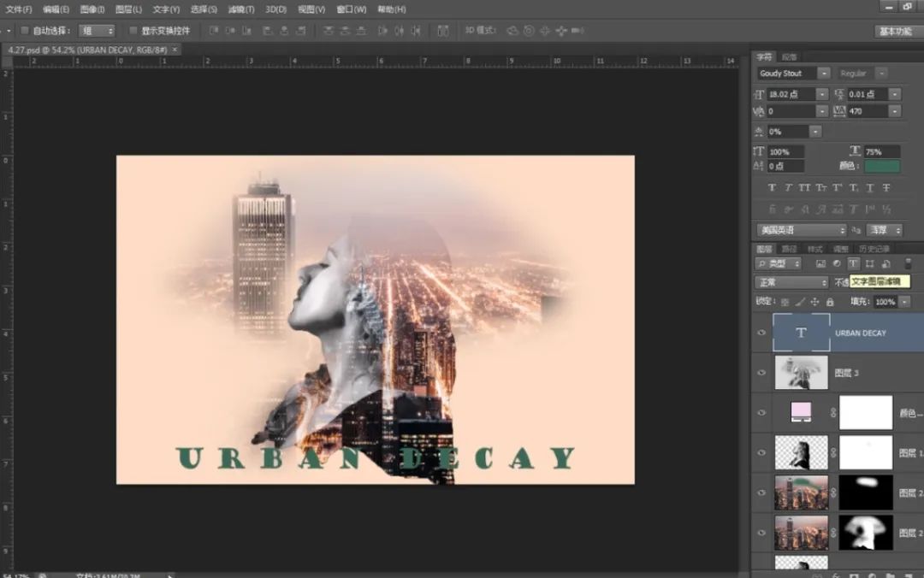
Task: Lock image pixels with brush icon
Action: 800,302
